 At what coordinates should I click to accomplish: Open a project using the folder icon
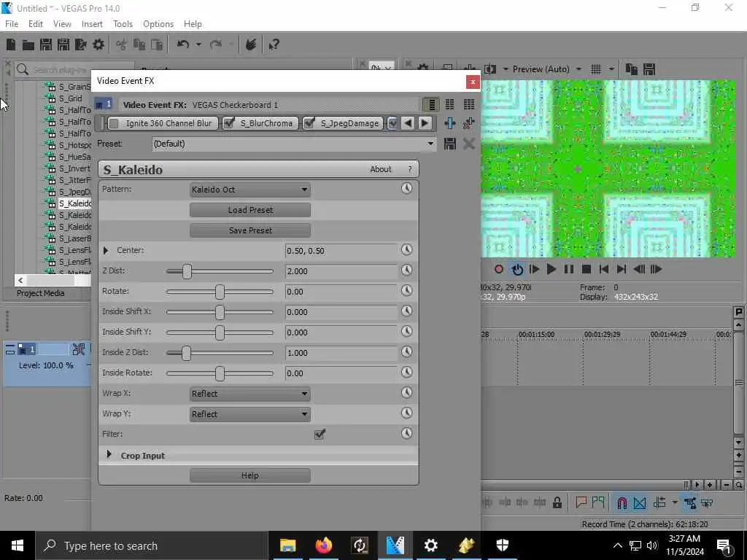tap(28, 44)
